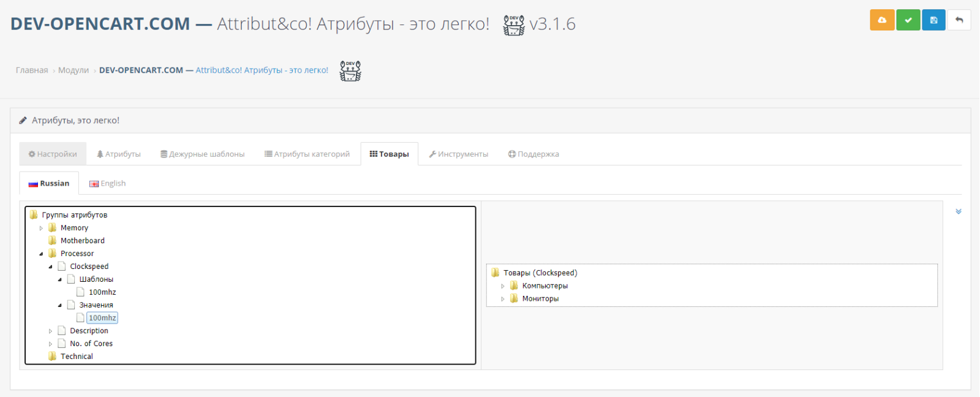Click the double chevron down icon

959,211
